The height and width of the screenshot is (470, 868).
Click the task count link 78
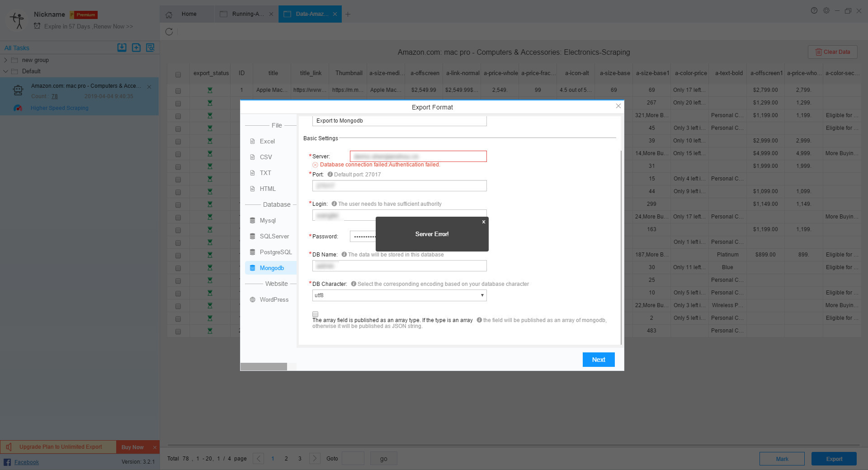(x=54, y=96)
